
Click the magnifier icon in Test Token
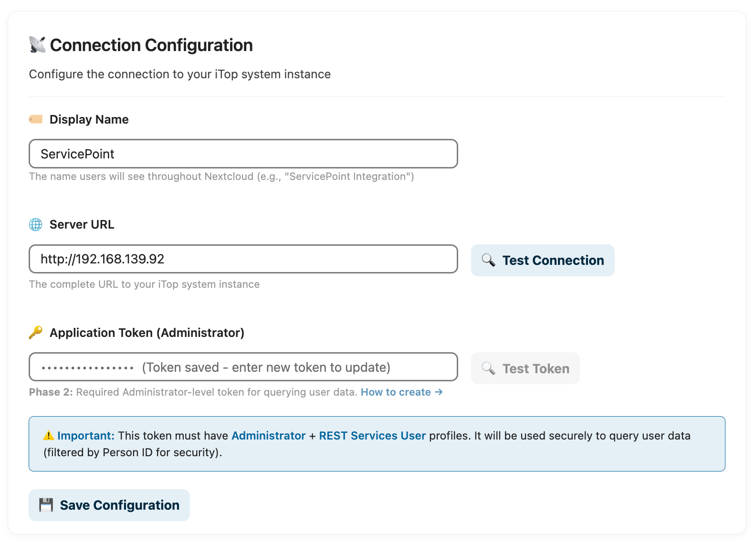pyautogui.click(x=488, y=368)
